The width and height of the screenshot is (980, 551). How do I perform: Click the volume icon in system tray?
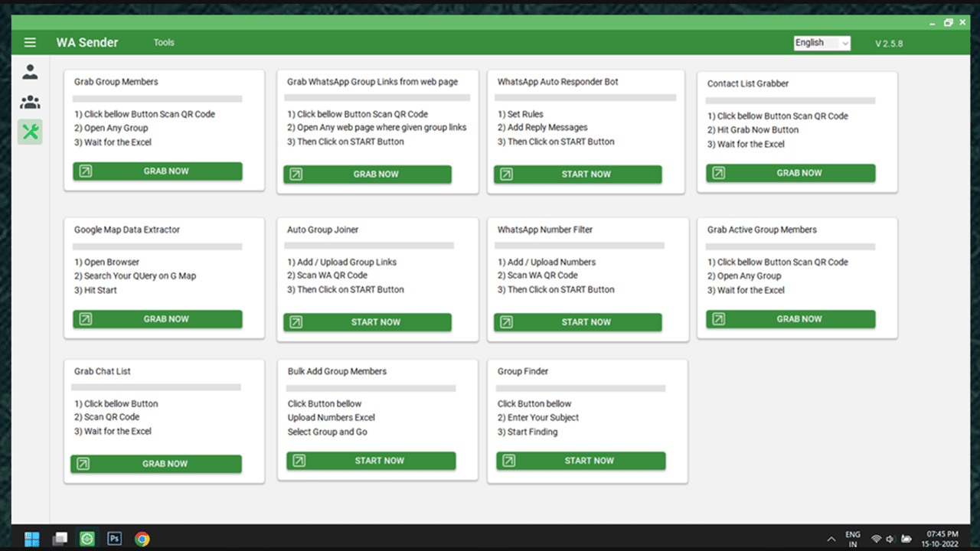[891, 539]
